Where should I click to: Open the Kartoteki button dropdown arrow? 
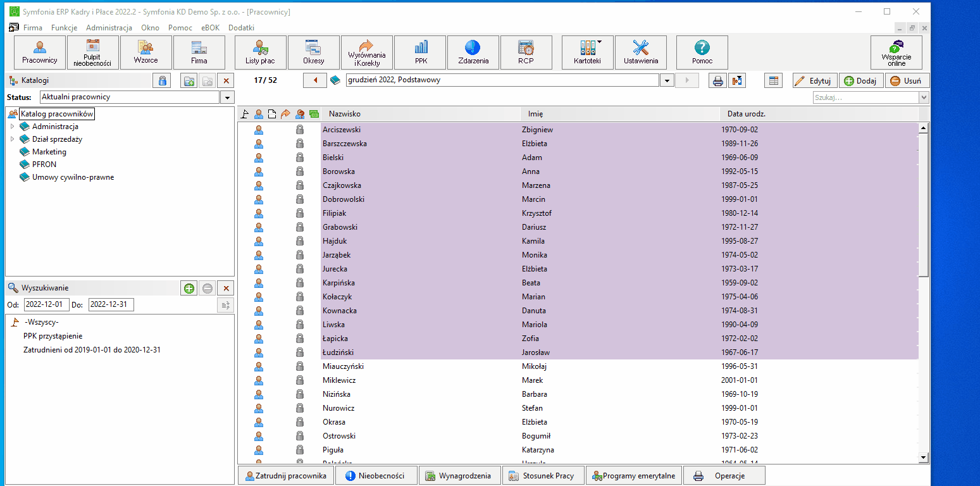(x=600, y=42)
